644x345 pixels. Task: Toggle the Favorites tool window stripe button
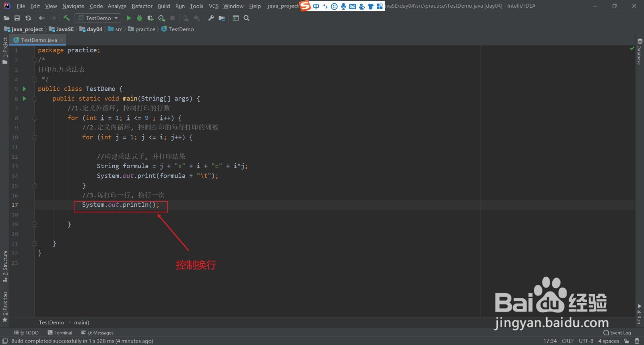click(x=5, y=307)
